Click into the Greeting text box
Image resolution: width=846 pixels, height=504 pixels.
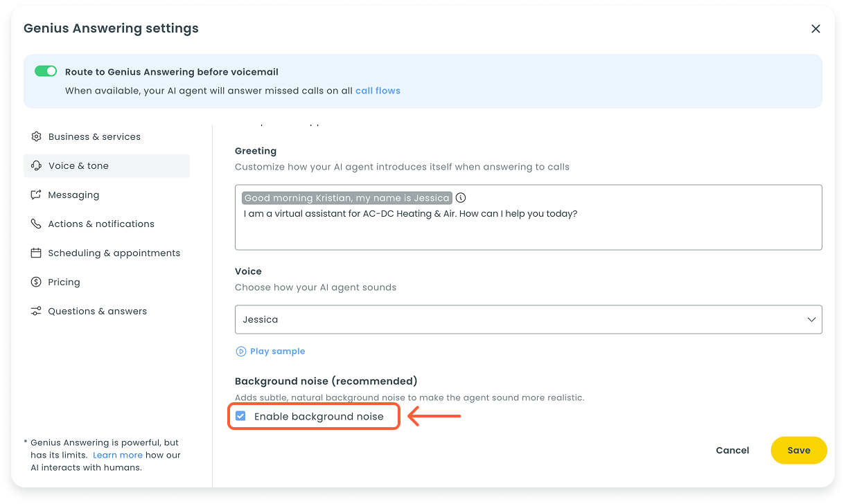coord(528,232)
